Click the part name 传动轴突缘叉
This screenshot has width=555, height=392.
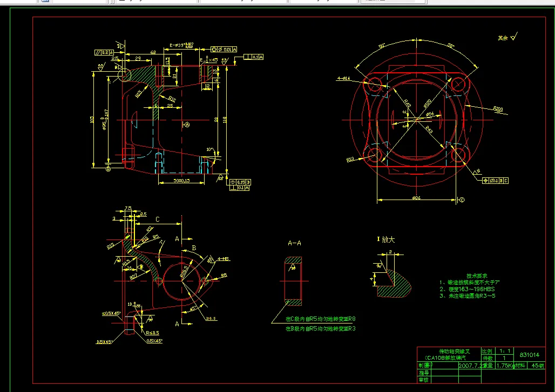click(x=455, y=352)
